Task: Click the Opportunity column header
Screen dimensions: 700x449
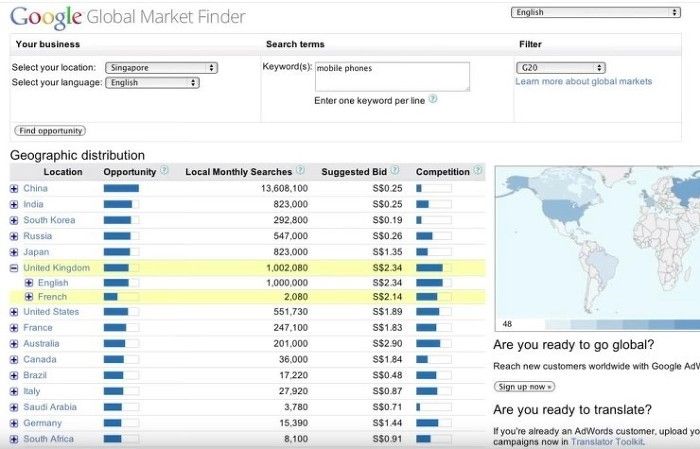Action: click(x=129, y=172)
